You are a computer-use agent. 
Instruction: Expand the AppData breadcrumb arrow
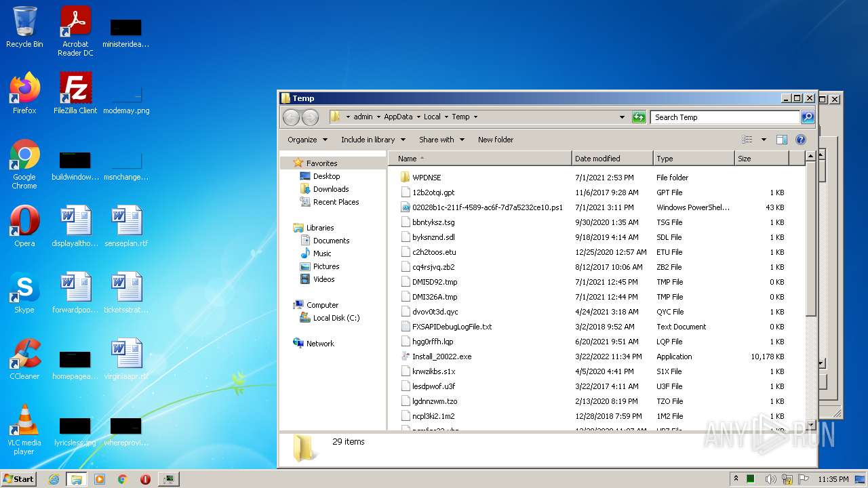pos(418,117)
